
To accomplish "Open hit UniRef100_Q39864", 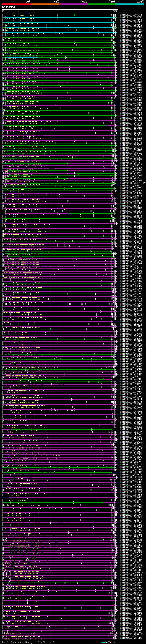I will 131,20.
